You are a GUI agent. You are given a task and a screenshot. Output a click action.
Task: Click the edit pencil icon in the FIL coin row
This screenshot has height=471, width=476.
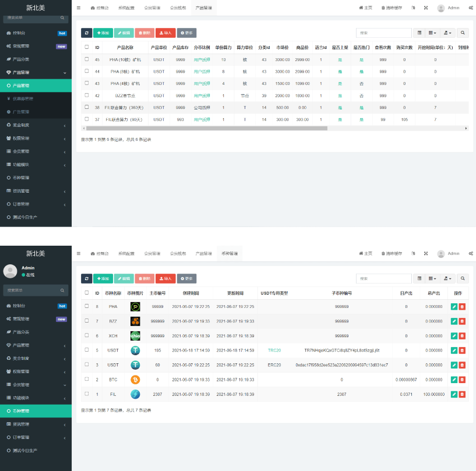click(x=454, y=394)
